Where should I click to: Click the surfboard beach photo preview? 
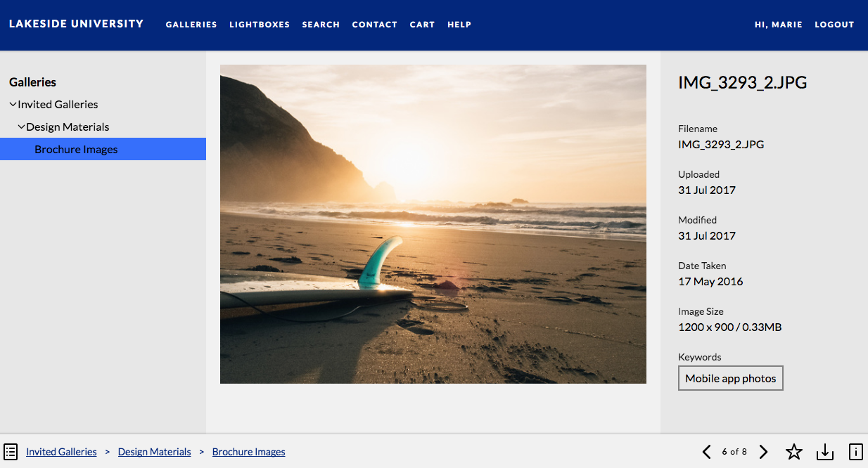coord(433,224)
